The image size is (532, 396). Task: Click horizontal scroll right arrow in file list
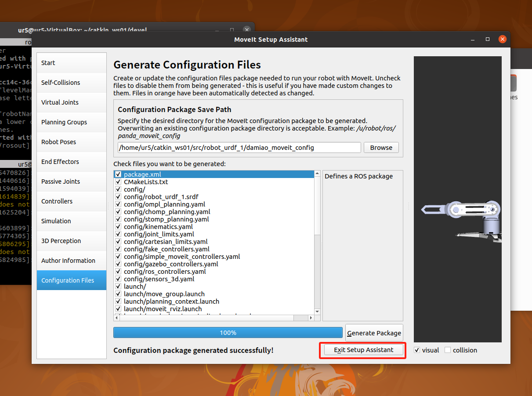click(311, 317)
